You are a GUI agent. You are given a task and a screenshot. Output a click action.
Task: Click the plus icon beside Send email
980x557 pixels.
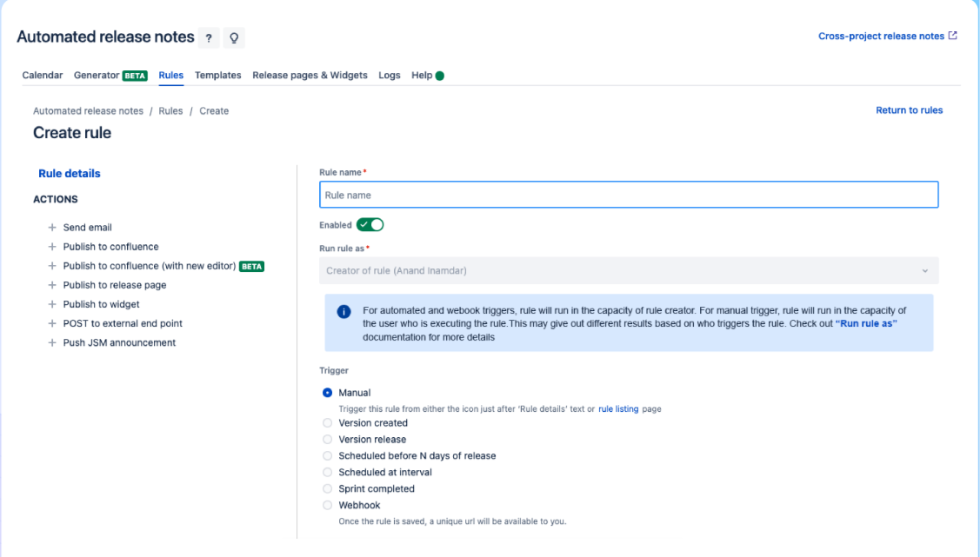pos(52,228)
